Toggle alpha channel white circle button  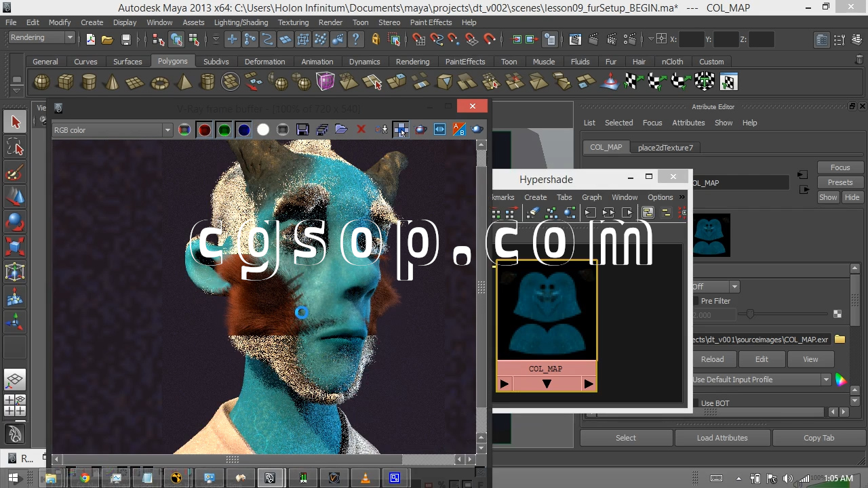click(x=263, y=129)
